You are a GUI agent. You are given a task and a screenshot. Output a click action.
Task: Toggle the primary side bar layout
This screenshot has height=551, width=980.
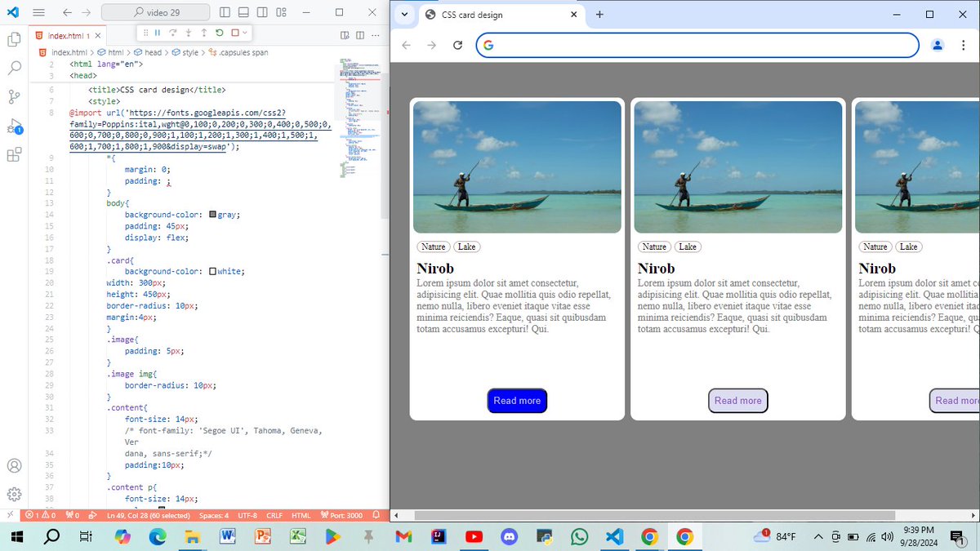point(225,12)
